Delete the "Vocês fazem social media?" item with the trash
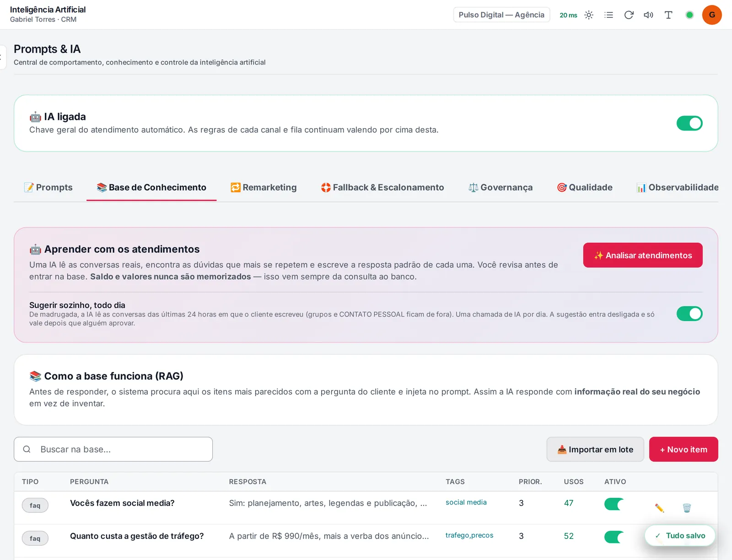The width and height of the screenshot is (732, 560). tap(687, 508)
